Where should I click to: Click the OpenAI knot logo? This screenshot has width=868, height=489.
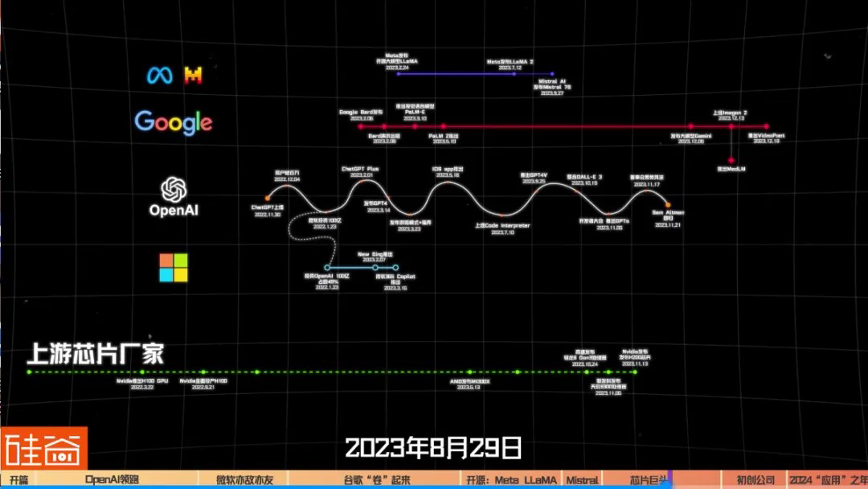pyautogui.click(x=174, y=190)
